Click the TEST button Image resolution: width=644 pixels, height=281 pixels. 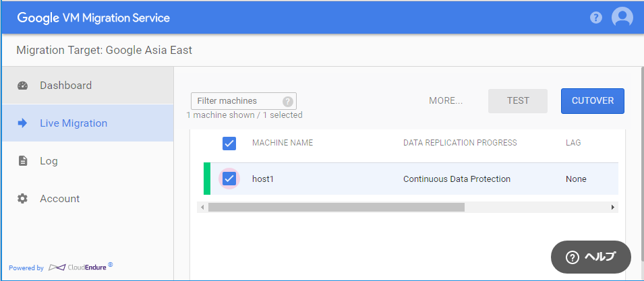pyautogui.click(x=518, y=101)
